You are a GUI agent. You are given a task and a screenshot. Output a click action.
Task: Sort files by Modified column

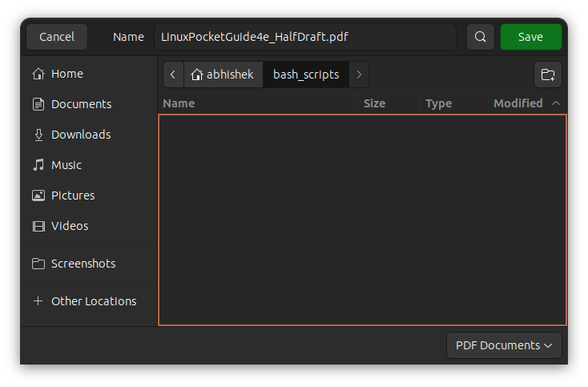[518, 103]
